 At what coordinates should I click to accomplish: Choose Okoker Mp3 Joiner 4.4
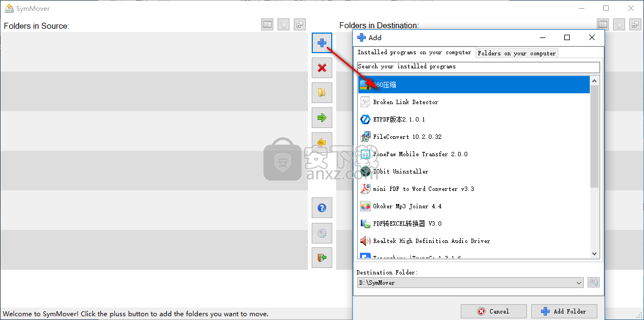pos(474,206)
